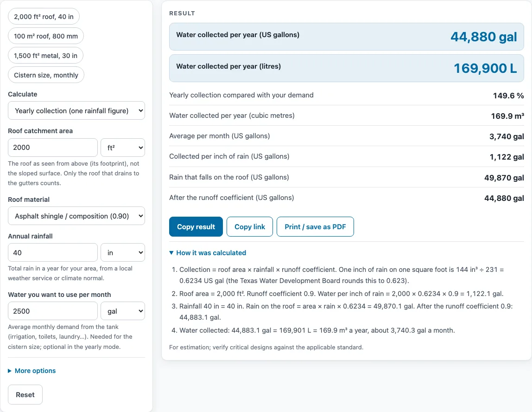The height and width of the screenshot is (412, 532).
Task: Open the Calculate mode dropdown
Action: tap(76, 111)
